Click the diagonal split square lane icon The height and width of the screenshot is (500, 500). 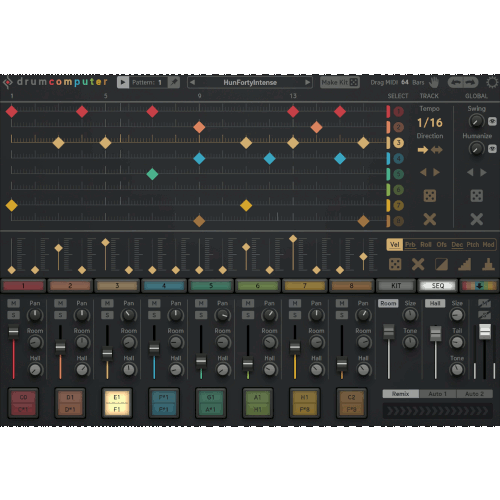(x=441, y=264)
